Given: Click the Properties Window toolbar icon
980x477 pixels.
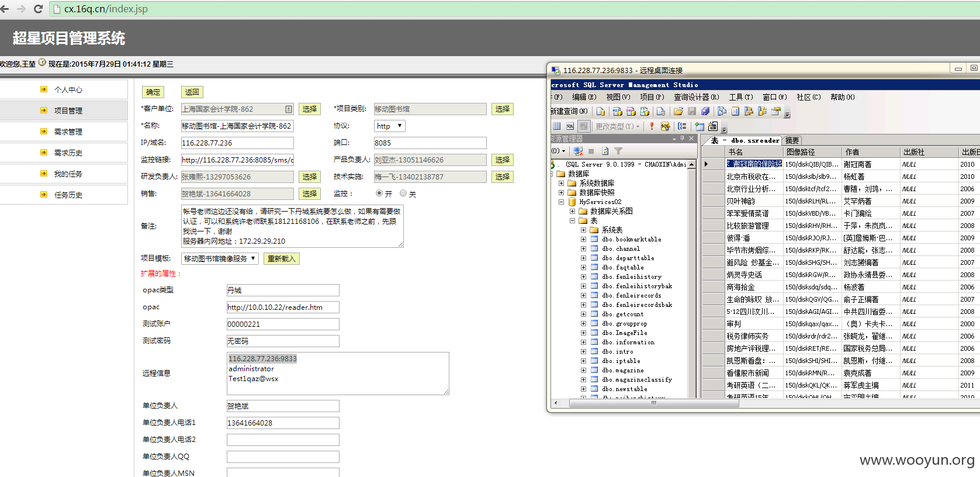Looking at the screenshot, I should point(776,111).
